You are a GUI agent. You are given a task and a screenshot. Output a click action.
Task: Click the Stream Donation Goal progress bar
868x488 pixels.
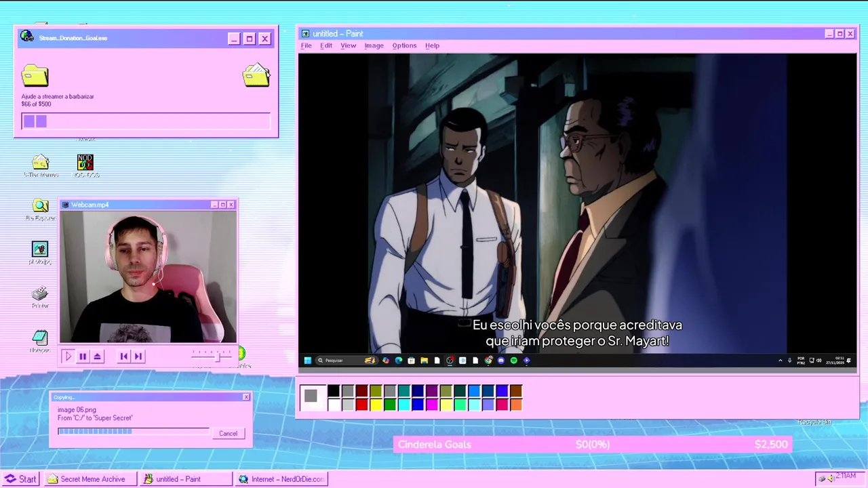pyautogui.click(x=146, y=121)
